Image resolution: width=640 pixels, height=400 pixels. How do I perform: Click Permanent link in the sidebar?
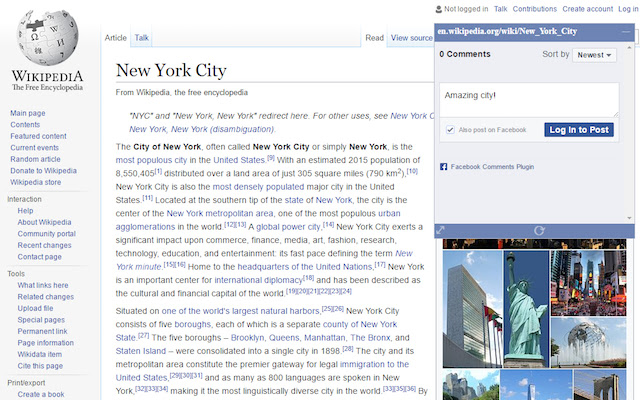coord(42,331)
